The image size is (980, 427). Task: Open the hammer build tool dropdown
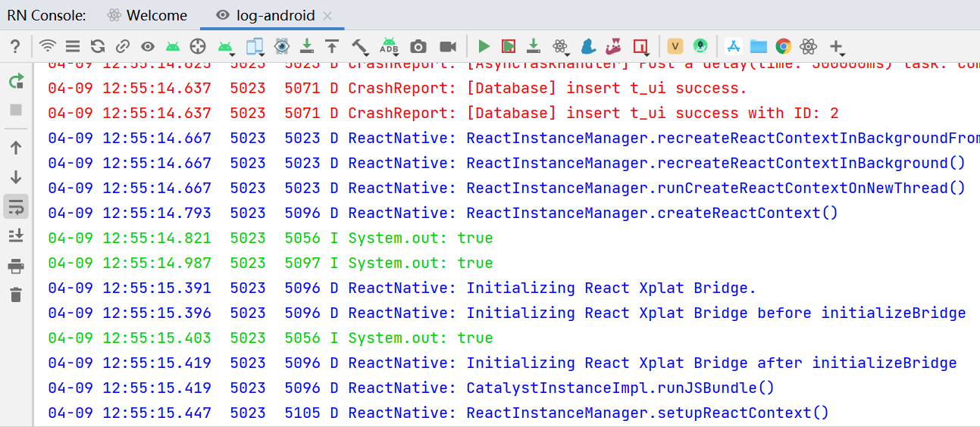click(360, 47)
